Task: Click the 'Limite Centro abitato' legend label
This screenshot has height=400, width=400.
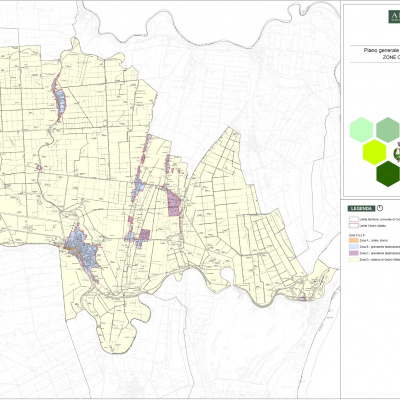Action: 373,226
